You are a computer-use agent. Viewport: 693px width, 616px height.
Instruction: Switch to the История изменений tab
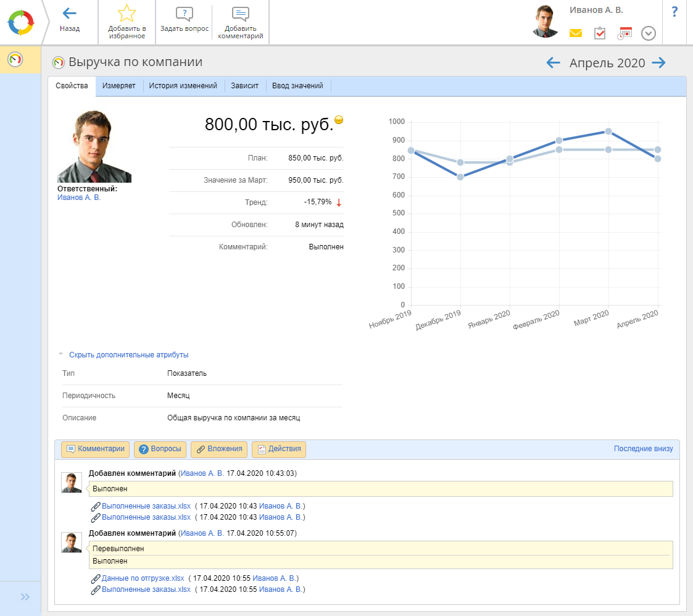183,86
